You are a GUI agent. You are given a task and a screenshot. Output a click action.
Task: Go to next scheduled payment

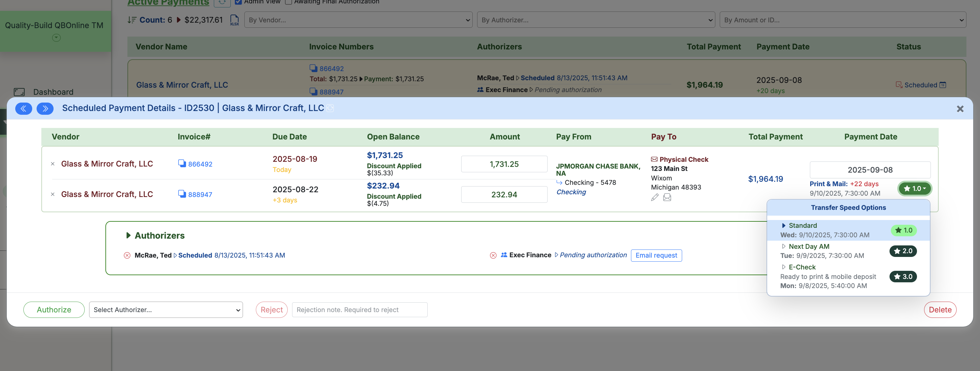coord(45,108)
